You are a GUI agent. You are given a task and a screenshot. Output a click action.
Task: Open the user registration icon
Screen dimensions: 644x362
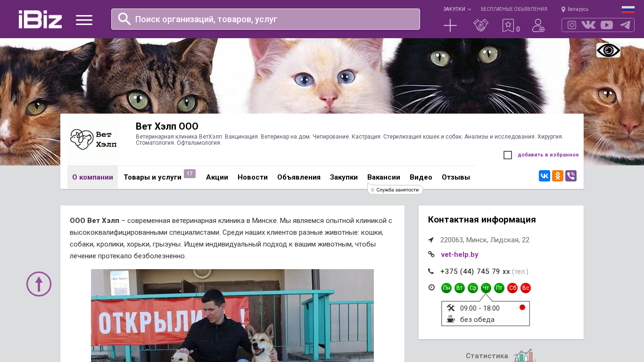538,25
